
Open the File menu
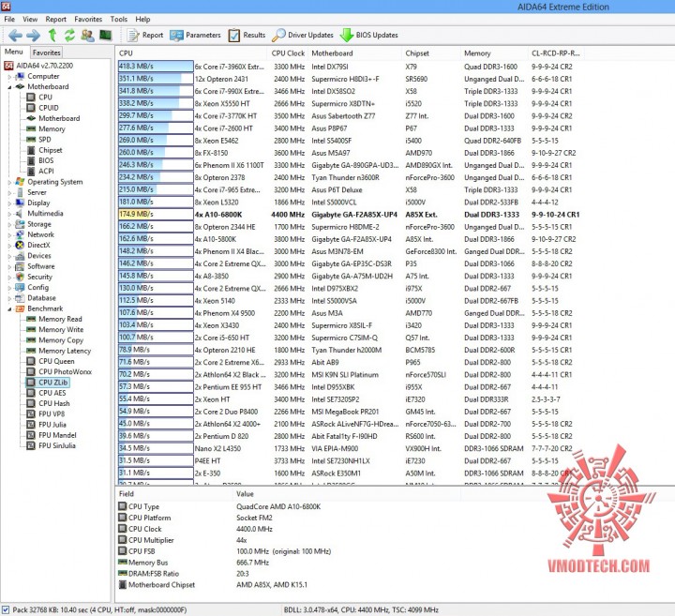9,19
